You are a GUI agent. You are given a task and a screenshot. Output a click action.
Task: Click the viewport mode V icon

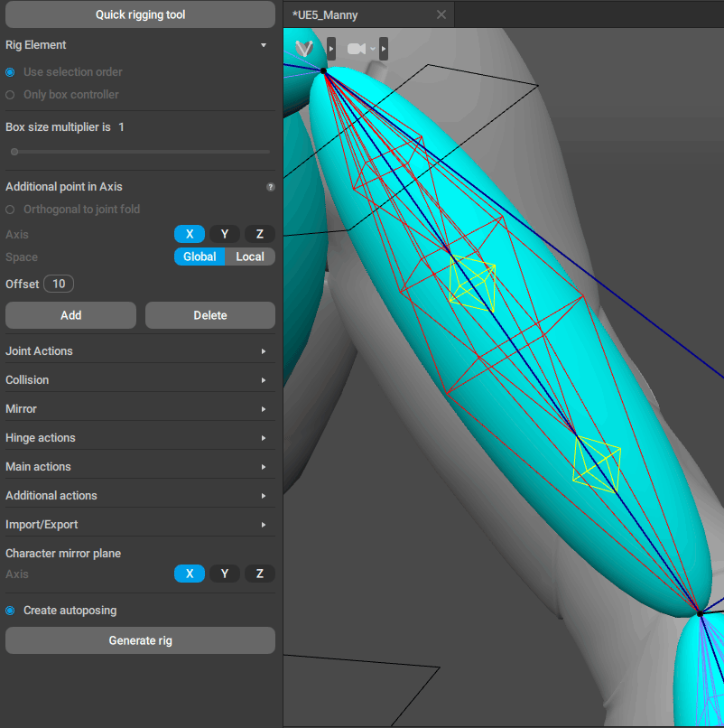coord(305,48)
